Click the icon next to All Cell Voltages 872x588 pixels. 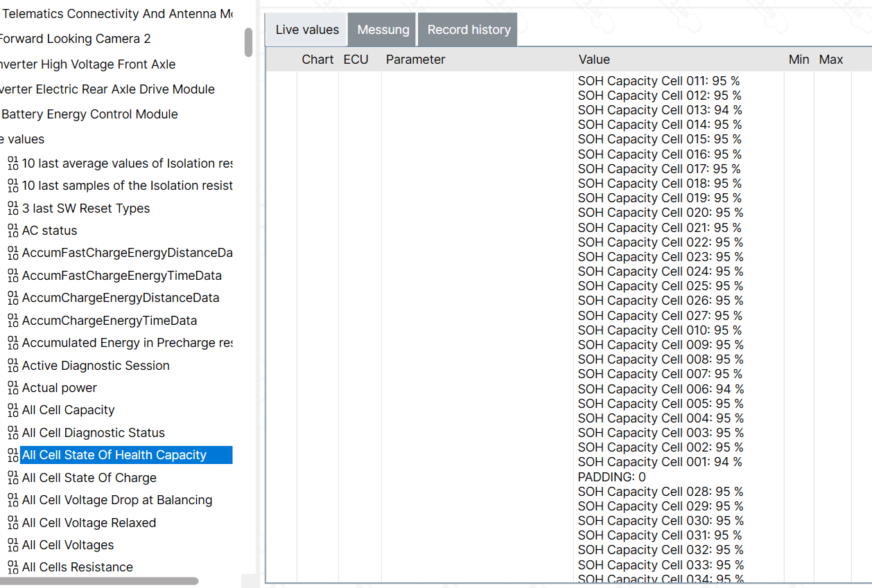12,545
